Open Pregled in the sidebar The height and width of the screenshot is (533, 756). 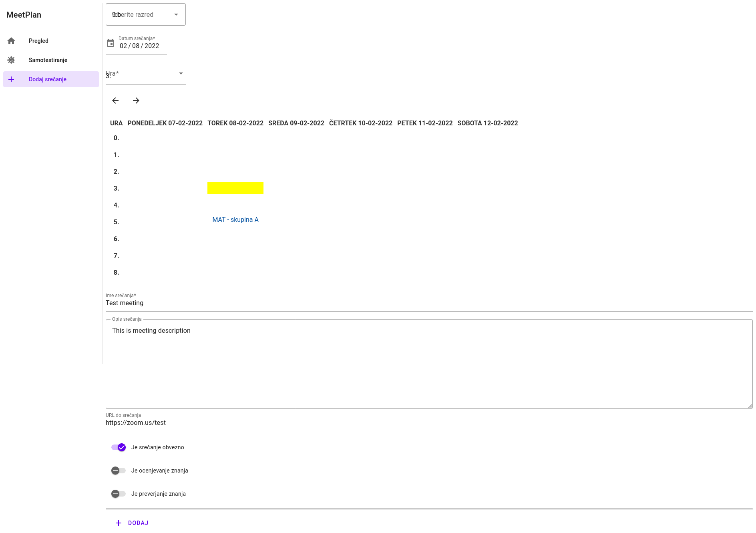[x=51, y=41]
